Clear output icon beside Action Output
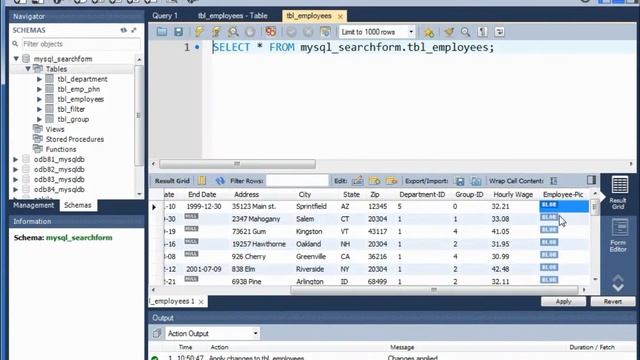The height and width of the screenshot is (360, 640). point(157,333)
